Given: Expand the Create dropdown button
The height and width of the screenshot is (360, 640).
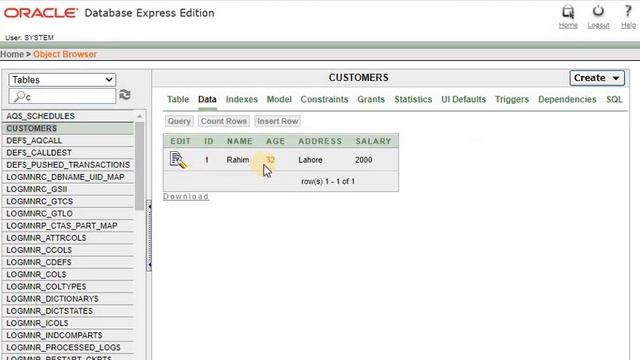Looking at the screenshot, I should (597, 78).
